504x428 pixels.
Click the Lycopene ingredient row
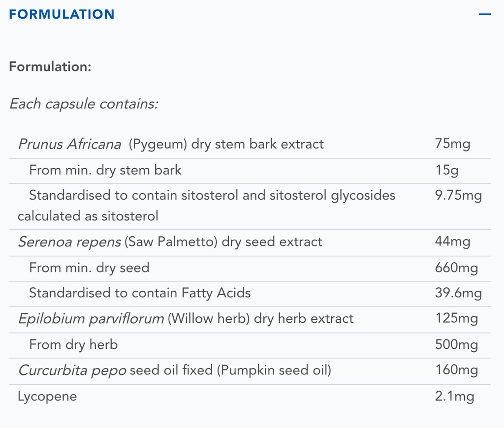pyautogui.click(x=47, y=397)
